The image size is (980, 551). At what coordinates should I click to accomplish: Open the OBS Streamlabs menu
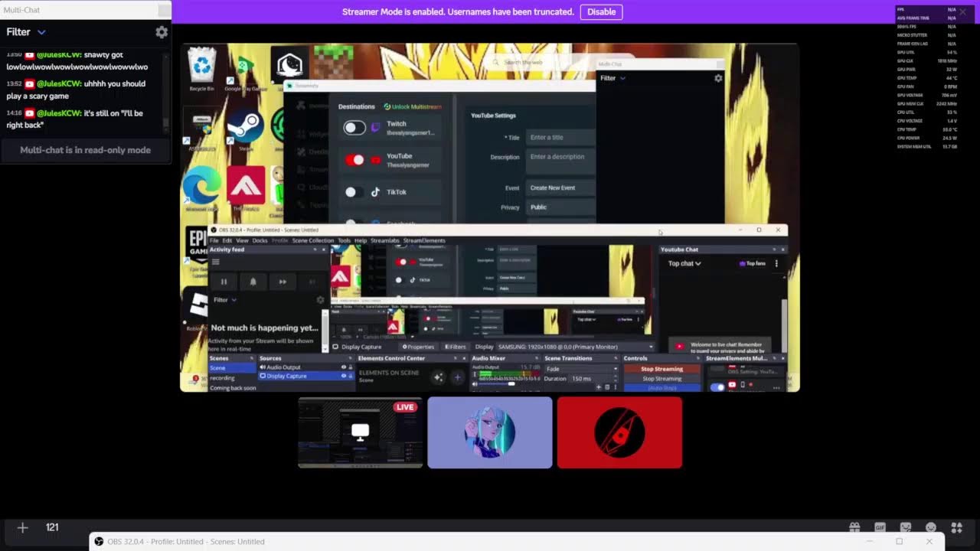click(x=385, y=240)
